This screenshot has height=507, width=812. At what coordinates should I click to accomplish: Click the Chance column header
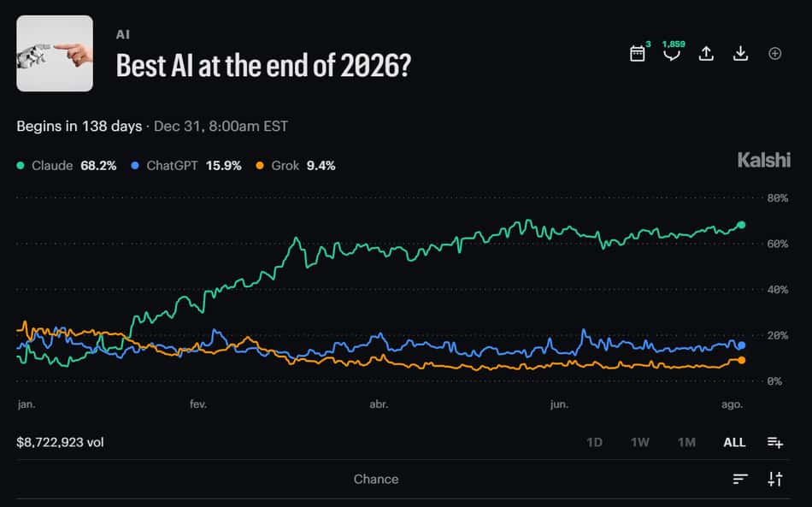click(376, 479)
